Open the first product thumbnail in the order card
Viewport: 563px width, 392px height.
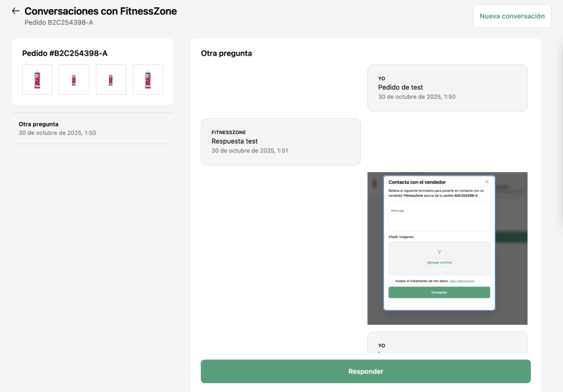[37, 79]
